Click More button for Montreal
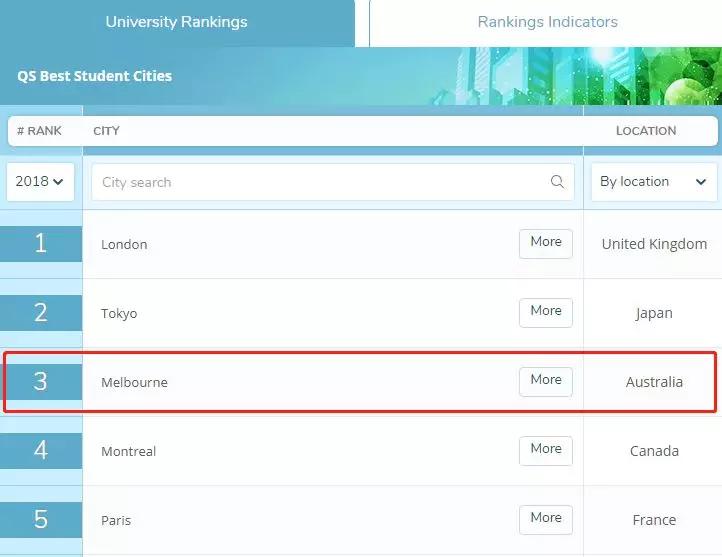Screen dimensions: 722x557 click(x=546, y=451)
